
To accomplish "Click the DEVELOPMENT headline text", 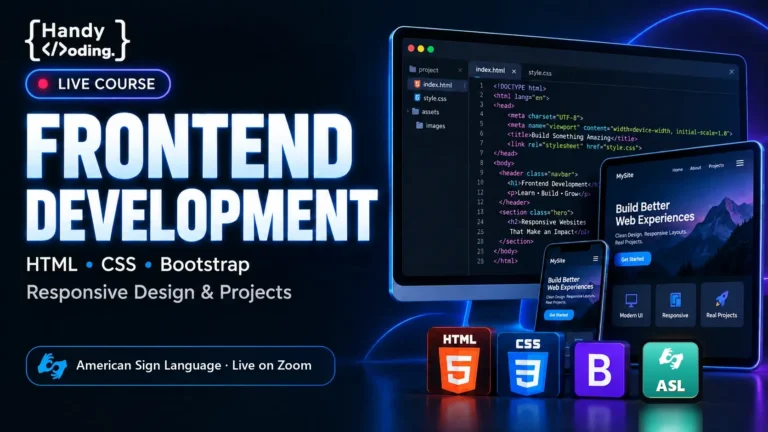I will click(x=202, y=215).
